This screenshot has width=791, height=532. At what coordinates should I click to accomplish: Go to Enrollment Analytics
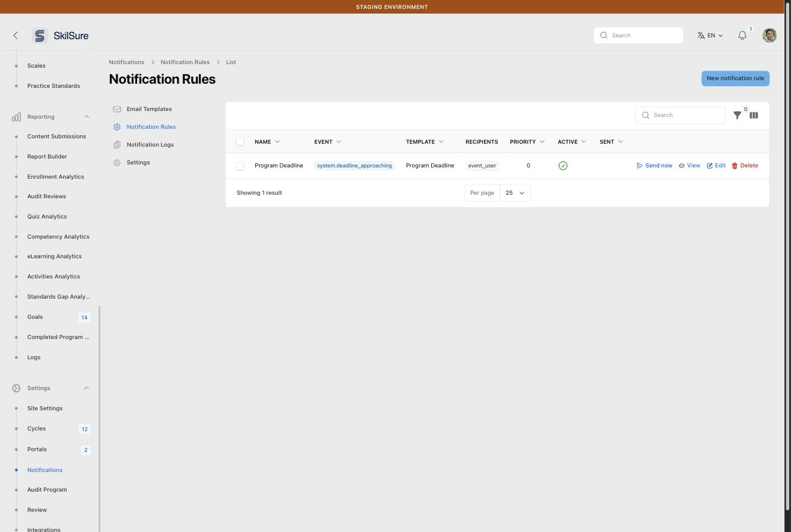(56, 177)
